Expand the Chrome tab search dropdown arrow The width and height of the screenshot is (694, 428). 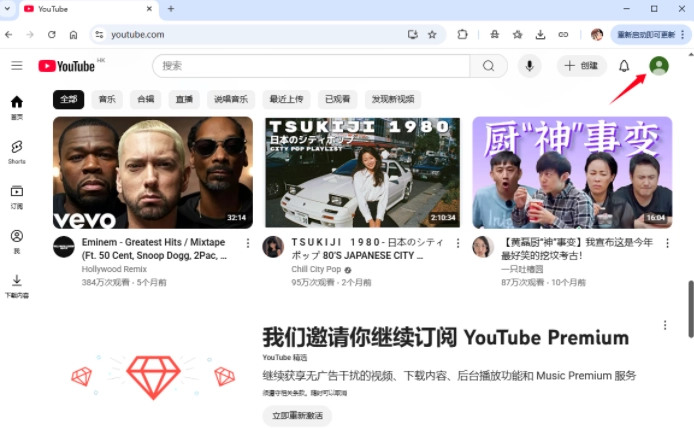coord(8,9)
